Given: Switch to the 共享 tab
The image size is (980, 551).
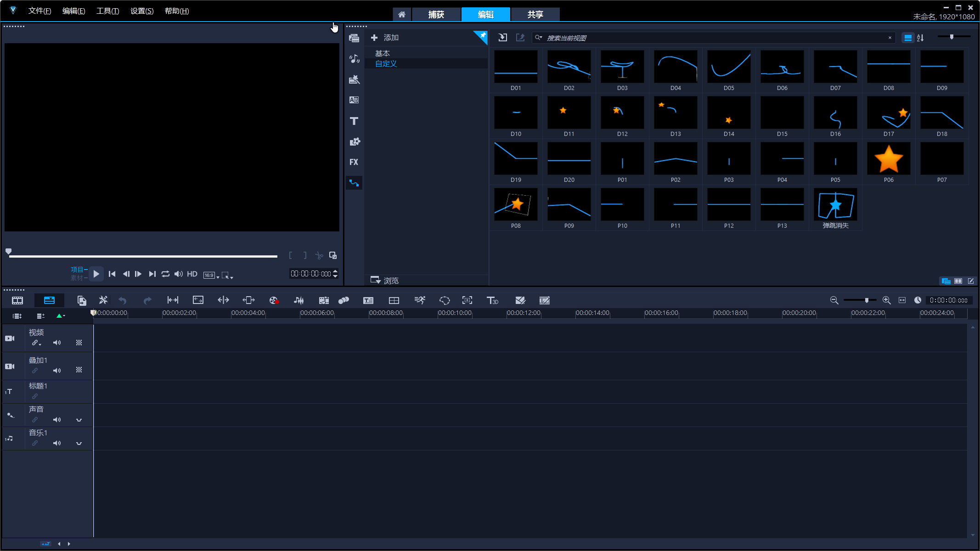Looking at the screenshot, I should (535, 15).
